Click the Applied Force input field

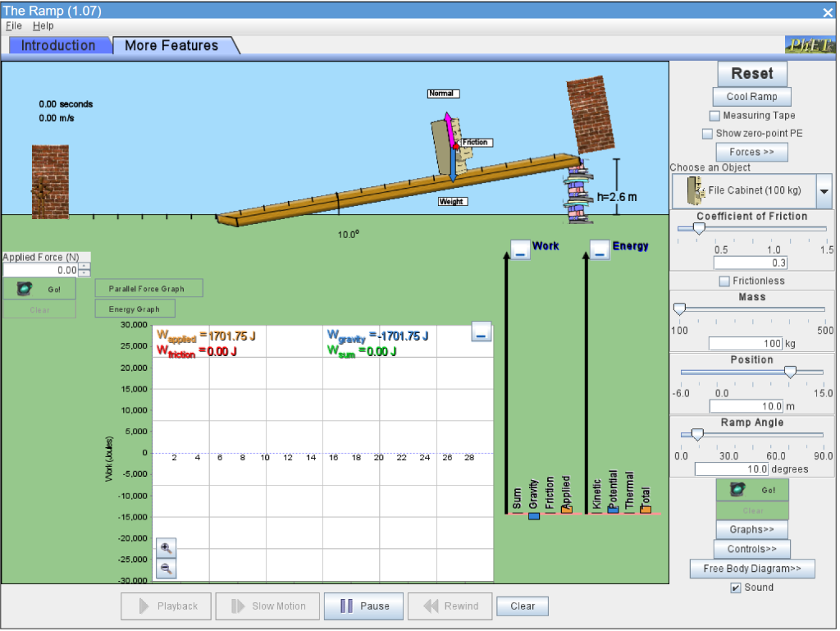[x=41, y=271]
